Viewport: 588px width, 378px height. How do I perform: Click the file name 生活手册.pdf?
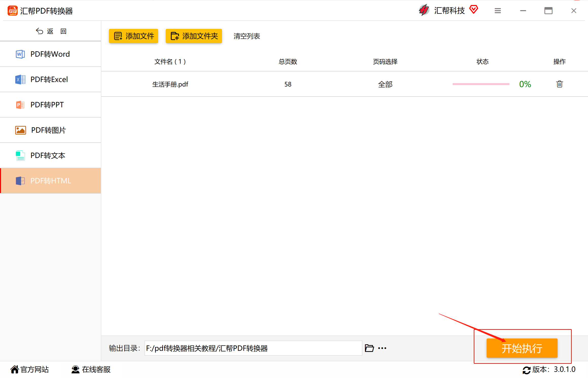point(170,84)
